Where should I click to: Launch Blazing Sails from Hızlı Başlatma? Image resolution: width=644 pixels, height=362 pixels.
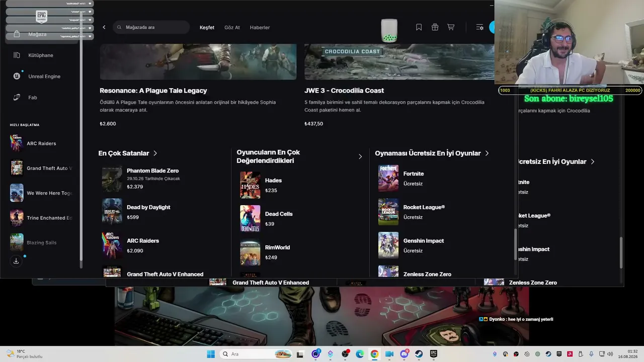pyautogui.click(x=42, y=242)
